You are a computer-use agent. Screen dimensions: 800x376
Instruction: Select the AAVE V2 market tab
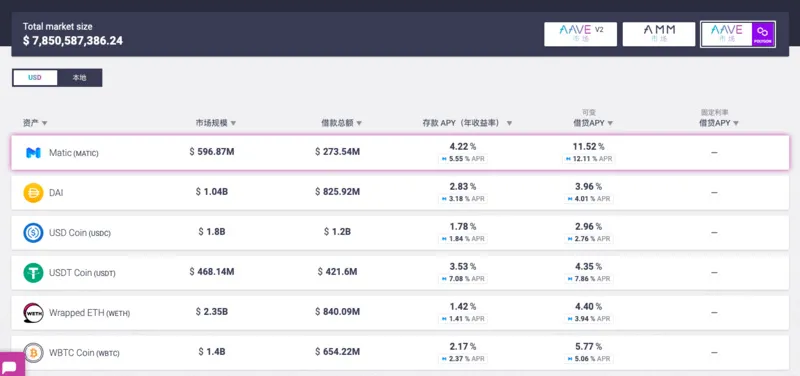[581, 34]
